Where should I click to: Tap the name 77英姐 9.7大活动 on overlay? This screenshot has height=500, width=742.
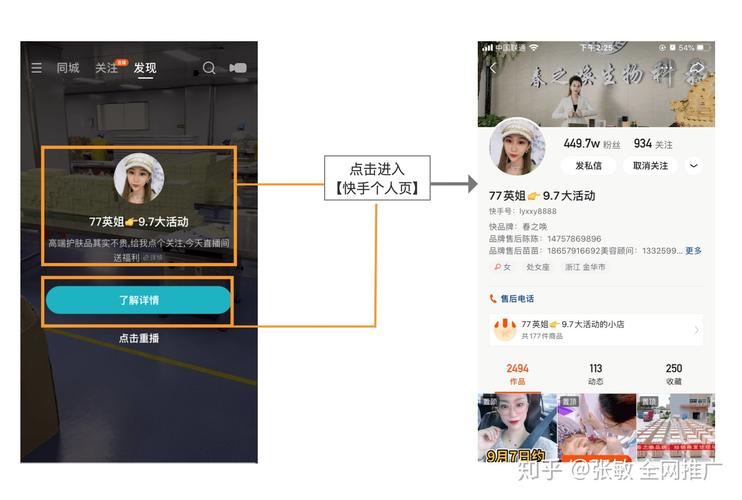point(139,221)
